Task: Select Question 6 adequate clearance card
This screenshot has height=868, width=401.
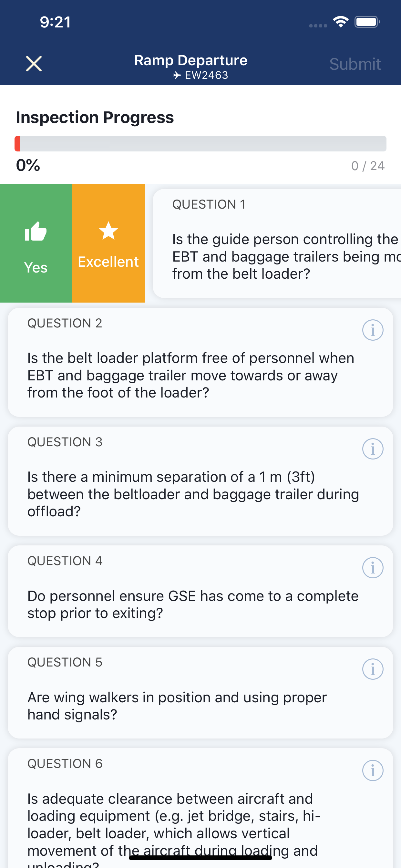Action: click(200, 808)
